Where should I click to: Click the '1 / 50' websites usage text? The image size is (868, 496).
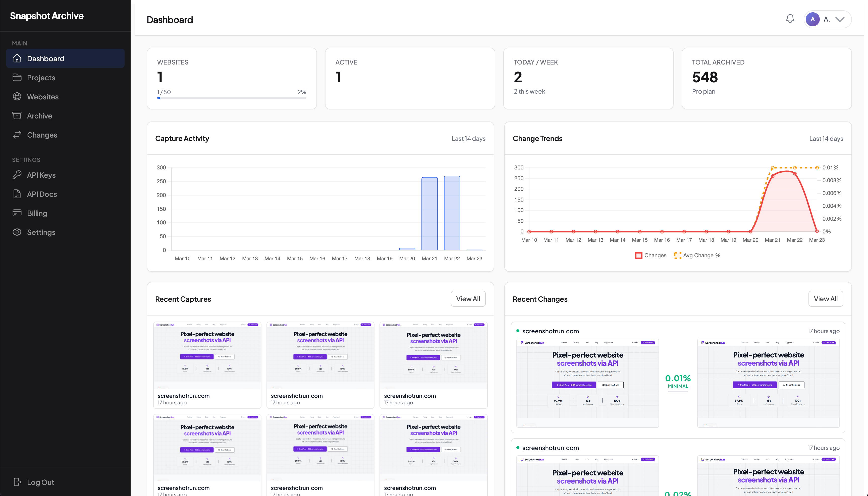pos(164,92)
